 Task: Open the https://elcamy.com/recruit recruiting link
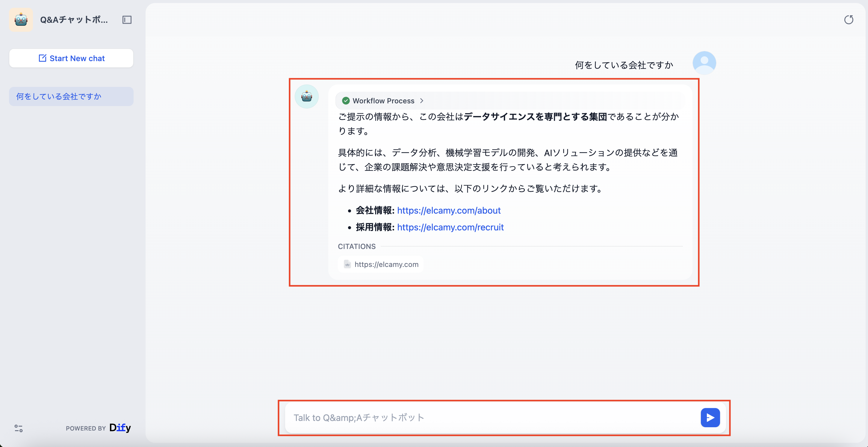pos(450,227)
